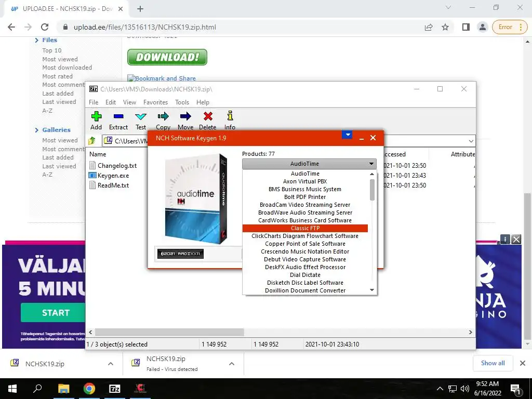Select Classic FTP in the product list
Screen dimensions: 532x399
pyautogui.click(x=305, y=229)
